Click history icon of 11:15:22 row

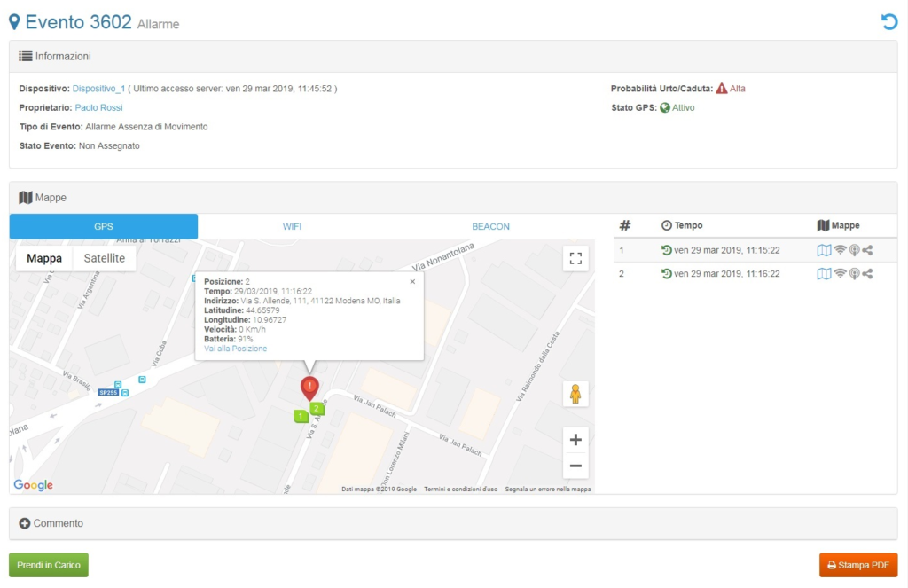(x=667, y=250)
